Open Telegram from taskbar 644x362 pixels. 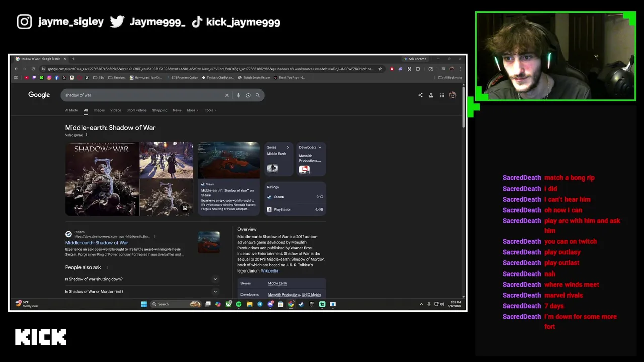tap(260, 304)
